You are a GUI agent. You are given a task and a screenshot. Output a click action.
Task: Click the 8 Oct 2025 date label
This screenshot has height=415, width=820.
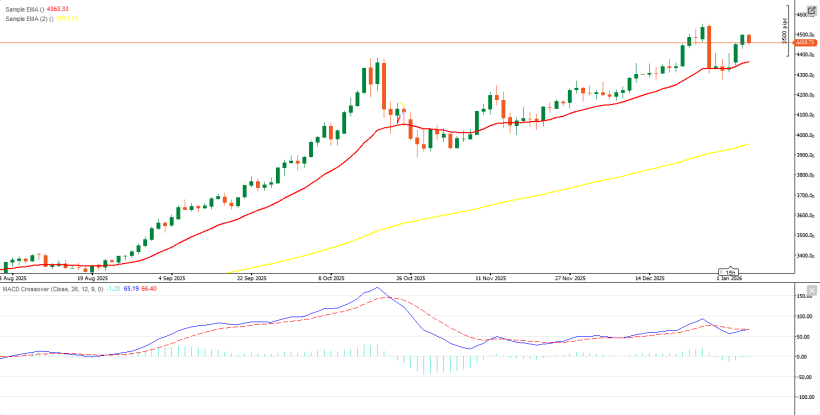[331, 278]
